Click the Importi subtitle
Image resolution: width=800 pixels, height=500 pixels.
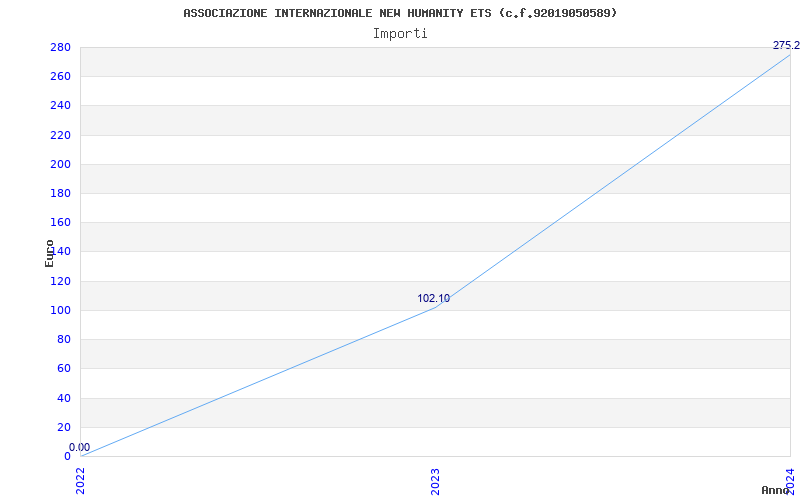coord(400,34)
